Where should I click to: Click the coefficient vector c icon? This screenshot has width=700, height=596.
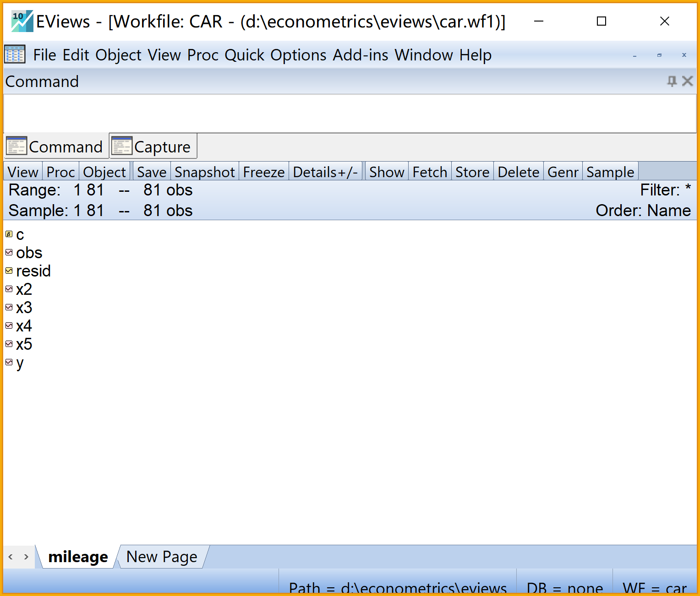(x=9, y=234)
